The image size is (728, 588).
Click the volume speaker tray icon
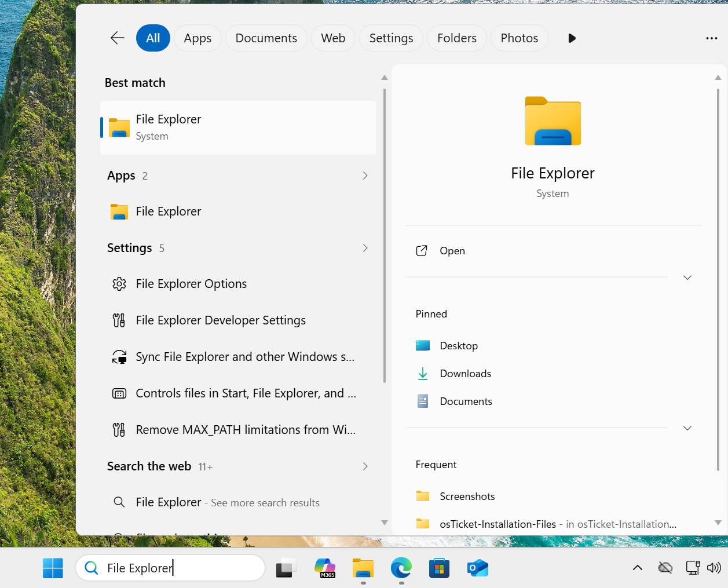coord(714,568)
